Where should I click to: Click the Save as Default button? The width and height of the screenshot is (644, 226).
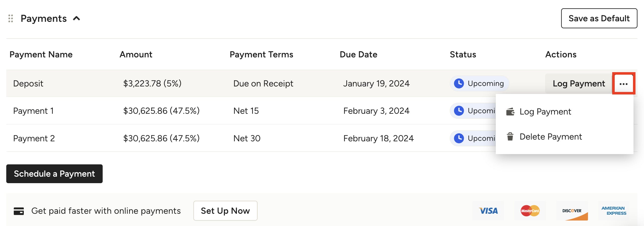tap(599, 18)
